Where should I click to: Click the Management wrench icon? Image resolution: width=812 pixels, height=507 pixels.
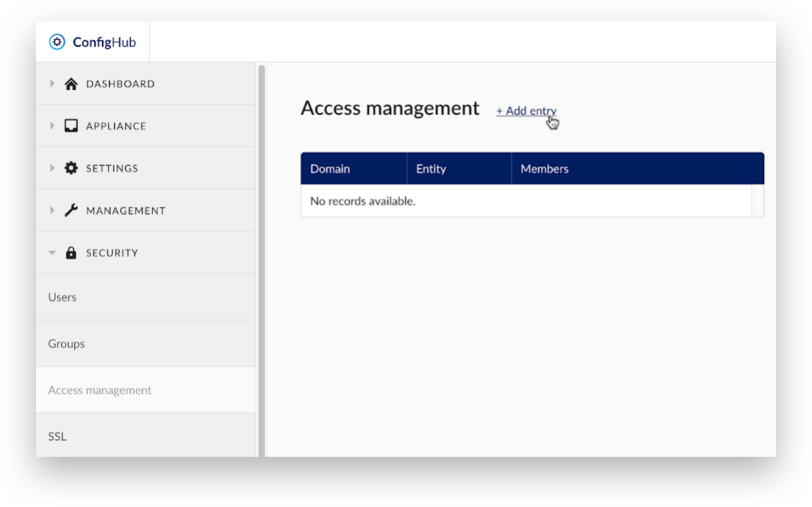click(71, 210)
